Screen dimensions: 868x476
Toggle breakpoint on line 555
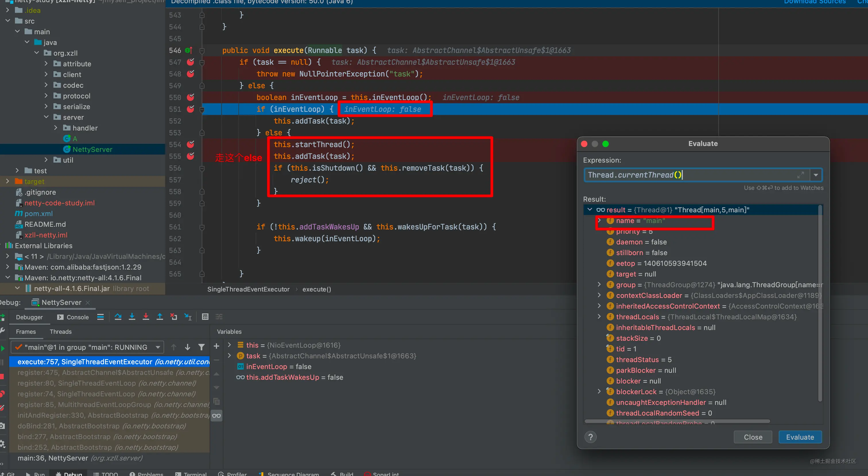click(190, 157)
